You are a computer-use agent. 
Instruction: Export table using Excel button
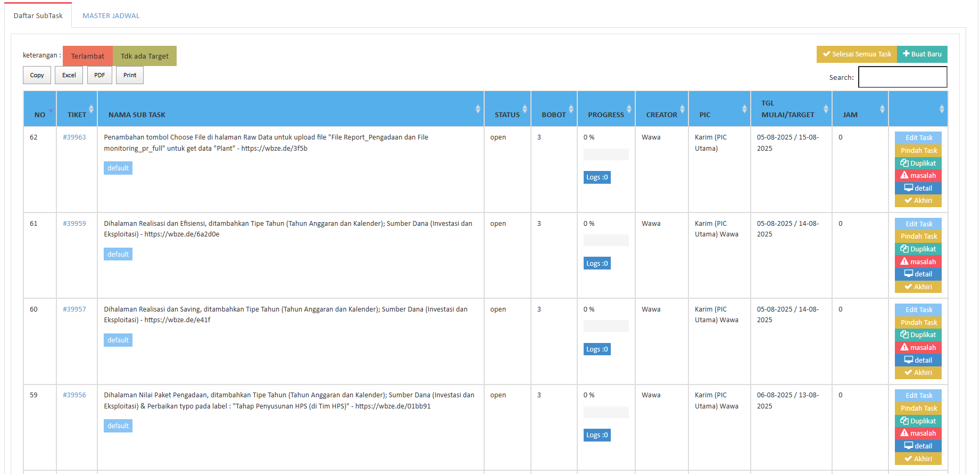click(x=69, y=75)
